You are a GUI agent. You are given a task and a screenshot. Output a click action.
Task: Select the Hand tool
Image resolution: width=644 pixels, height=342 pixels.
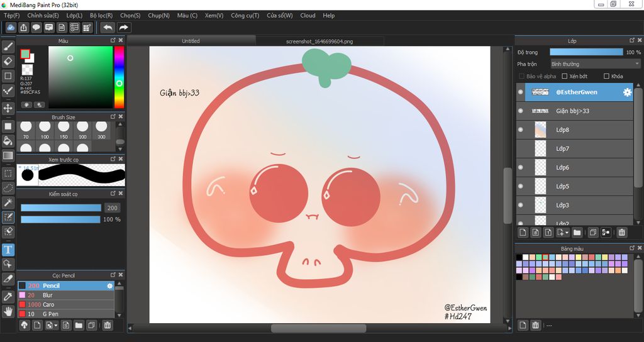point(8,311)
